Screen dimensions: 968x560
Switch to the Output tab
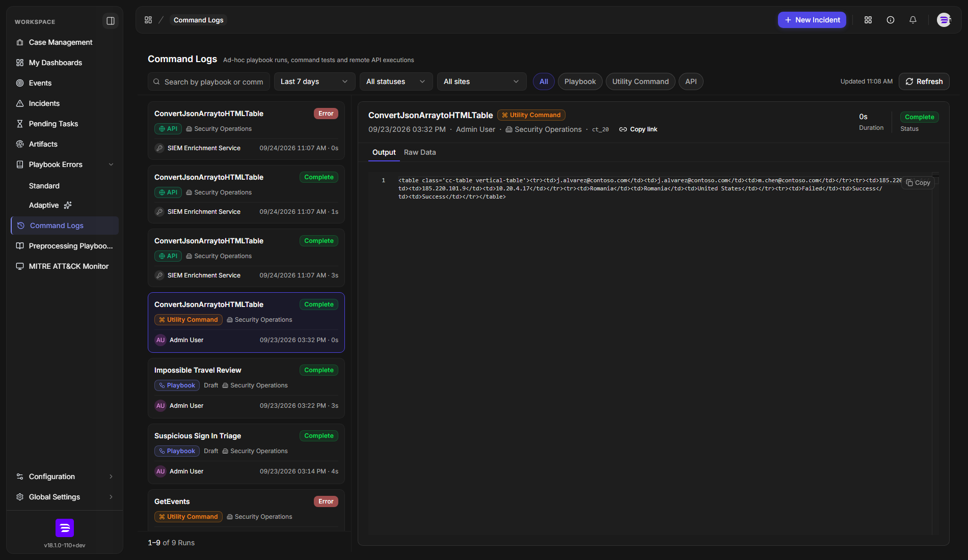click(x=384, y=152)
